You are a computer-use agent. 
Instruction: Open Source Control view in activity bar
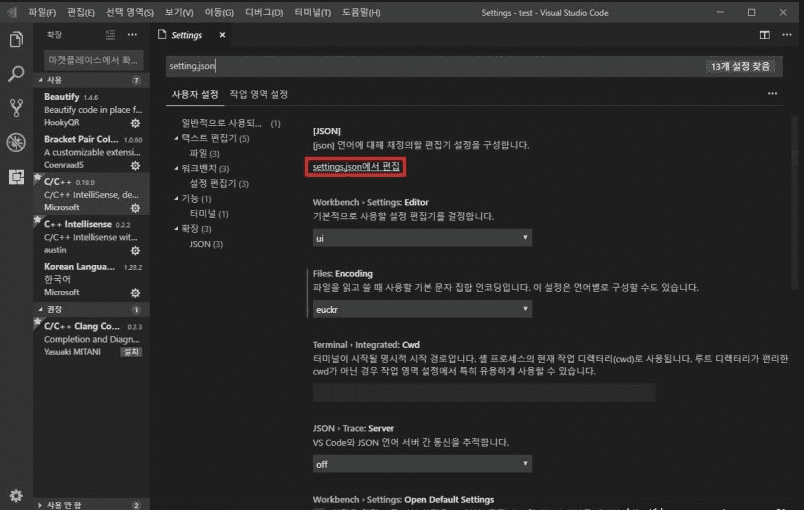16,108
